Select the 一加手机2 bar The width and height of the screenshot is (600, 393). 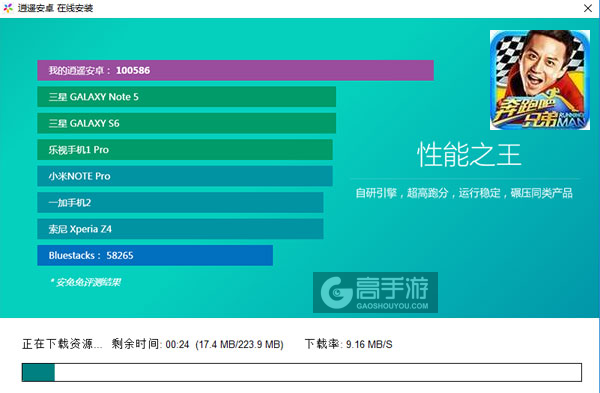click(180, 202)
